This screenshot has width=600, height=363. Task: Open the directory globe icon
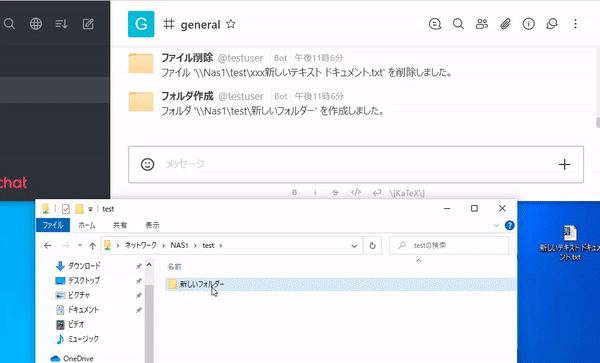point(36,24)
